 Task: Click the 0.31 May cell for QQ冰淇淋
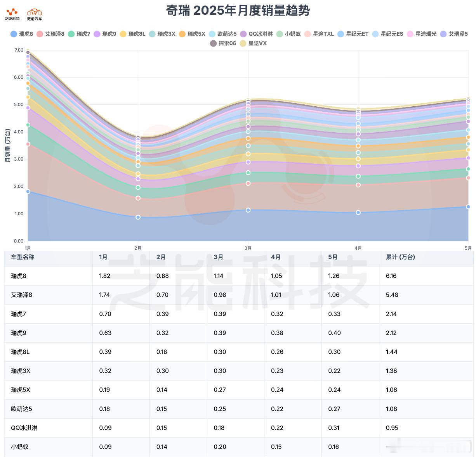pos(334,428)
